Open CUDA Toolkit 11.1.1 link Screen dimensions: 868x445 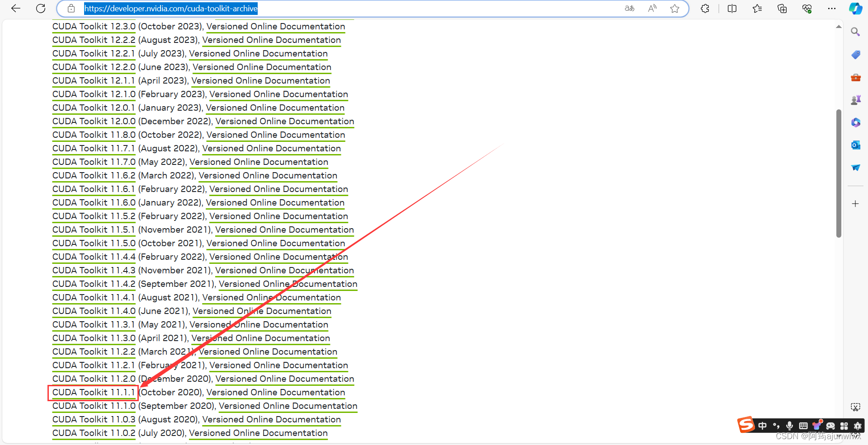point(94,392)
